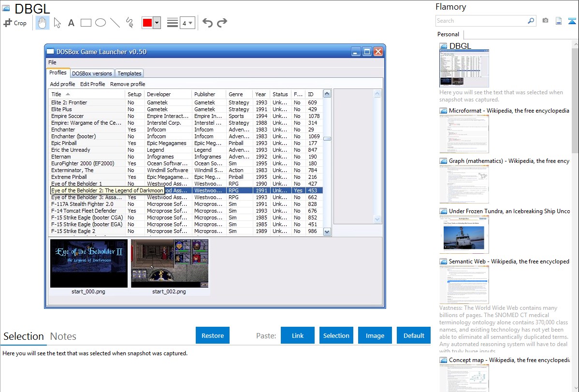Select the text annotation tool
579x392 pixels.
[x=71, y=23]
